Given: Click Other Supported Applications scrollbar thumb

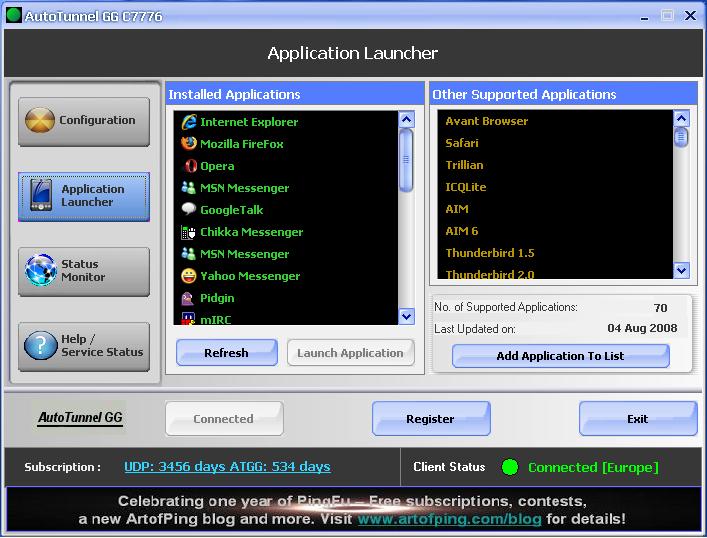Looking at the screenshot, I should tap(681, 137).
